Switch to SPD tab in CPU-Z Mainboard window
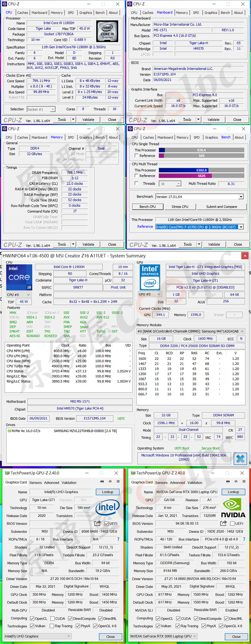Screen dimensions: 251x644 (196, 13)
